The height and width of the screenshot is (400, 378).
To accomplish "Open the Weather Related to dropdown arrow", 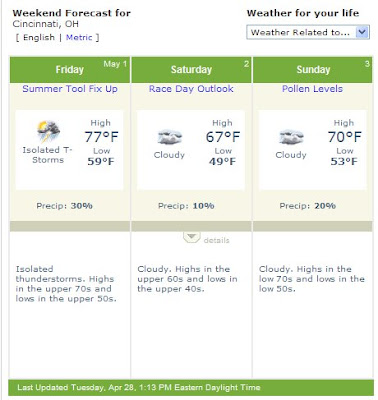I will coord(362,32).
